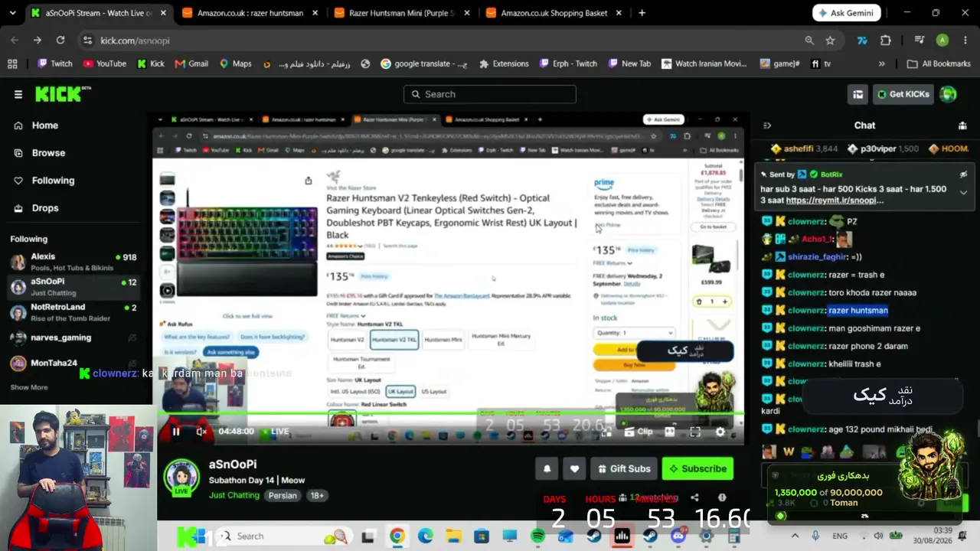Toggle theater mode on the player
Image resolution: width=980 pixels, height=551 pixels.
coord(670,432)
